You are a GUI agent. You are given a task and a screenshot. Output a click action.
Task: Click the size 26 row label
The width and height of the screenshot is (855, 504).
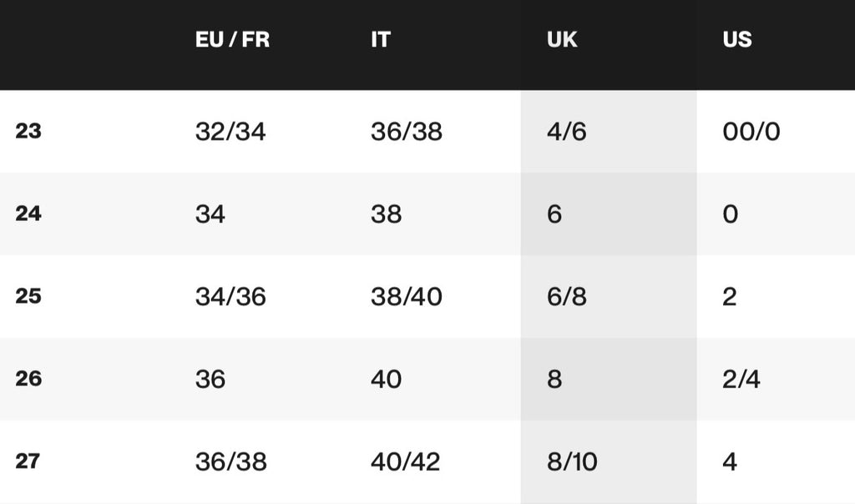28,378
